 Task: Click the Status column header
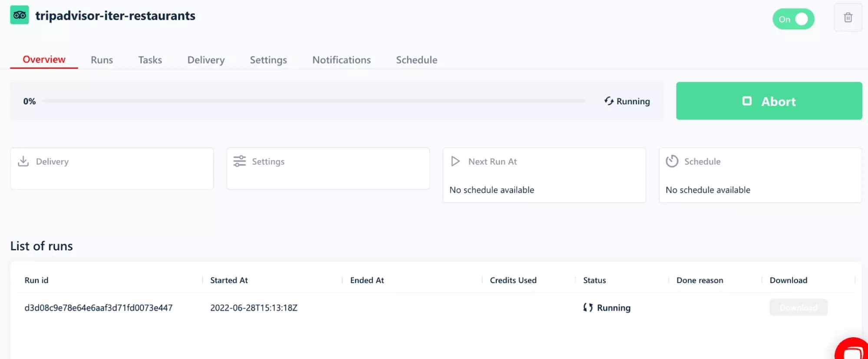click(594, 280)
